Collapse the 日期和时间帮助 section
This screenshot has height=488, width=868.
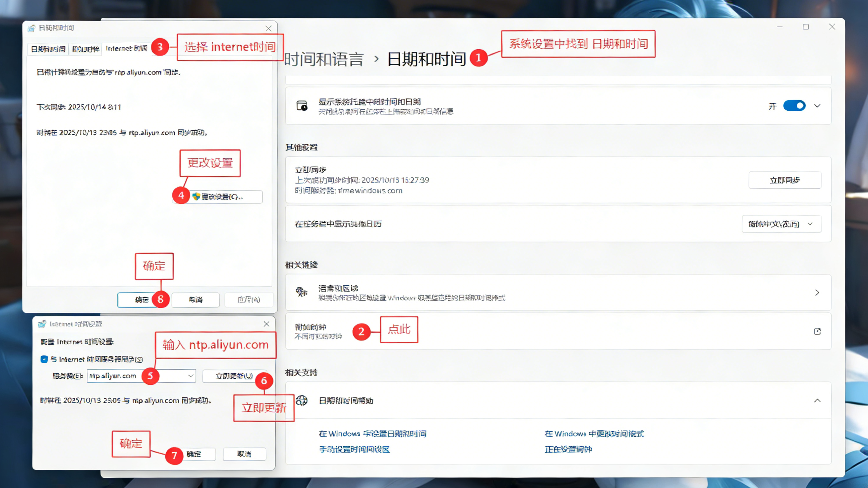(817, 400)
